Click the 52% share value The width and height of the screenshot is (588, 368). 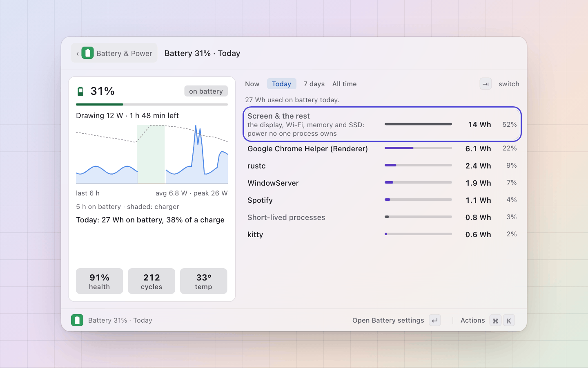(510, 124)
